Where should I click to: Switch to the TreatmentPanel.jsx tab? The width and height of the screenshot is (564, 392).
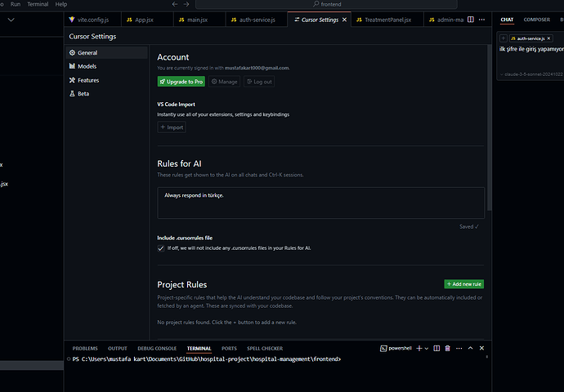(387, 20)
